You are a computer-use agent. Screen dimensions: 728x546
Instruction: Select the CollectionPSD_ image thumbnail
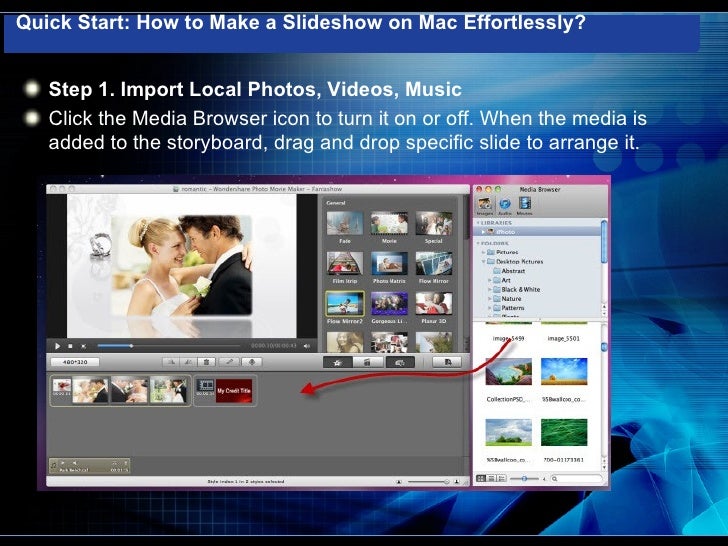pos(508,371)
